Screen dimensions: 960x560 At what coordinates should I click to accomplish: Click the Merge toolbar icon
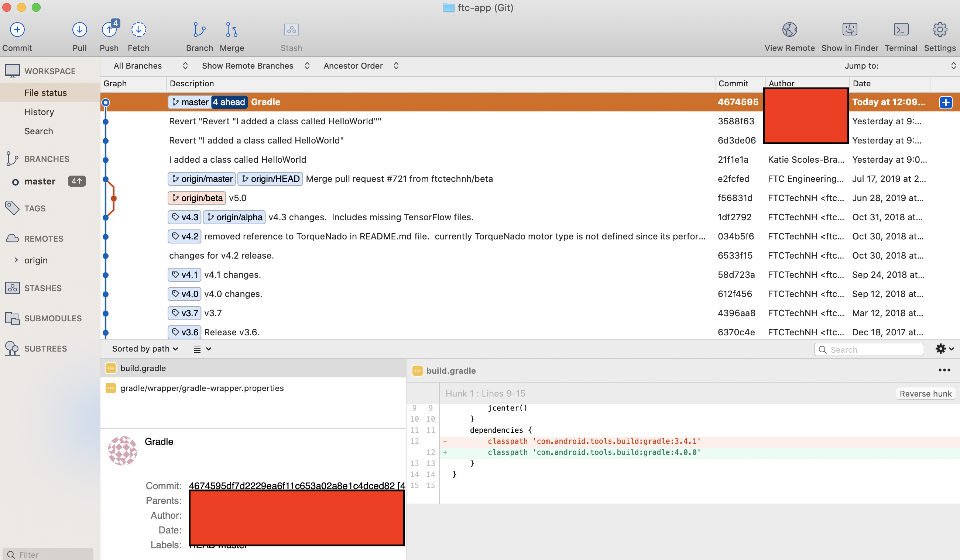[232, 30]
